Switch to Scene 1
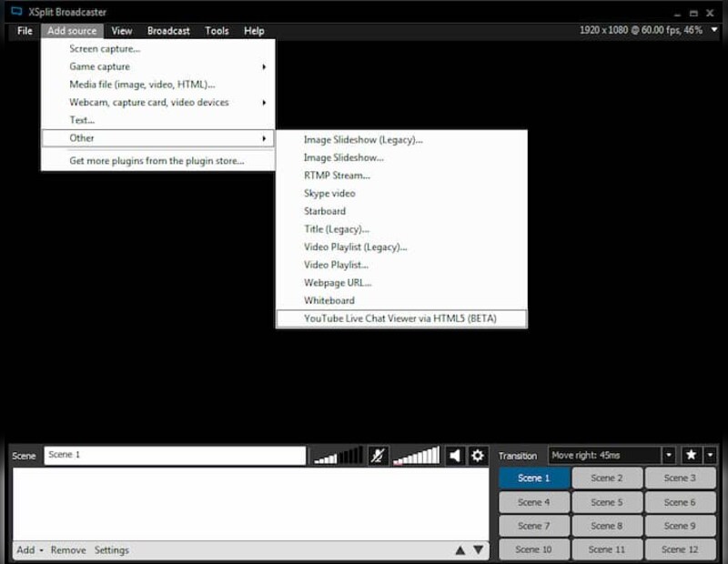Image resolution: width=728 pixels, height=564 pixels. pos(534,478)
